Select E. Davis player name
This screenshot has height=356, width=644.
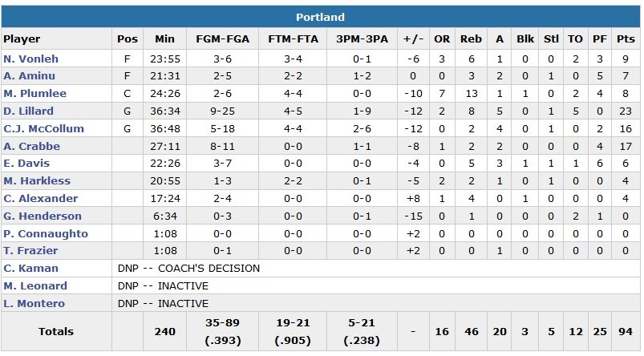28,164
